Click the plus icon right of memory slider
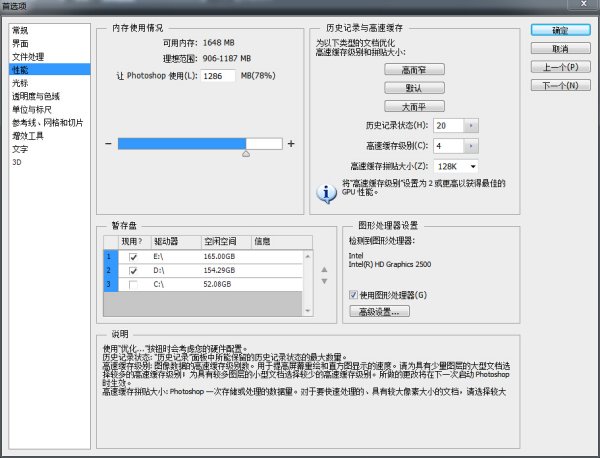 coord(291,143)
